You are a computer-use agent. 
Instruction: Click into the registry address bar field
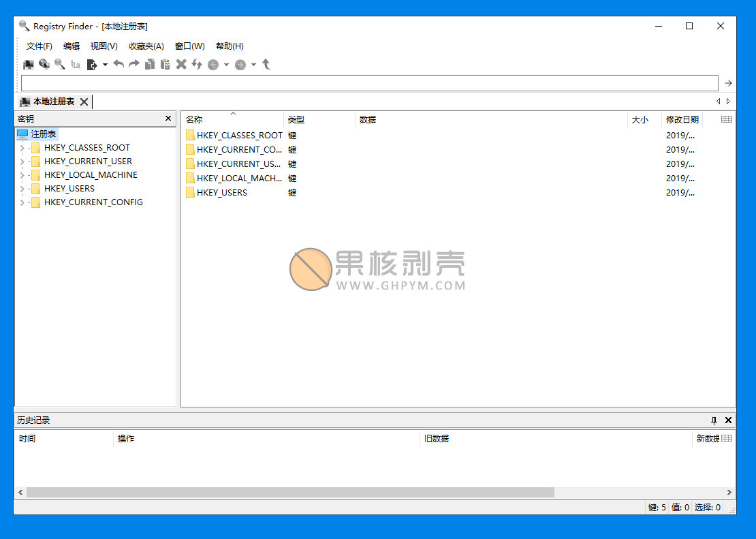point(370,83)
